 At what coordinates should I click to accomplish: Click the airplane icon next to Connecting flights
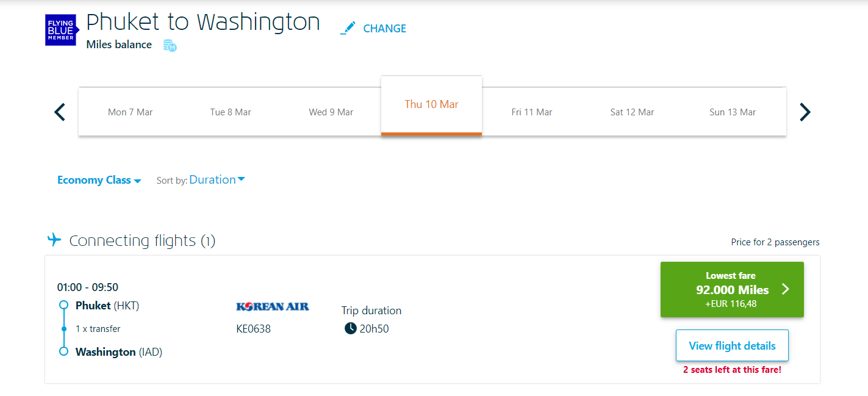54,239
